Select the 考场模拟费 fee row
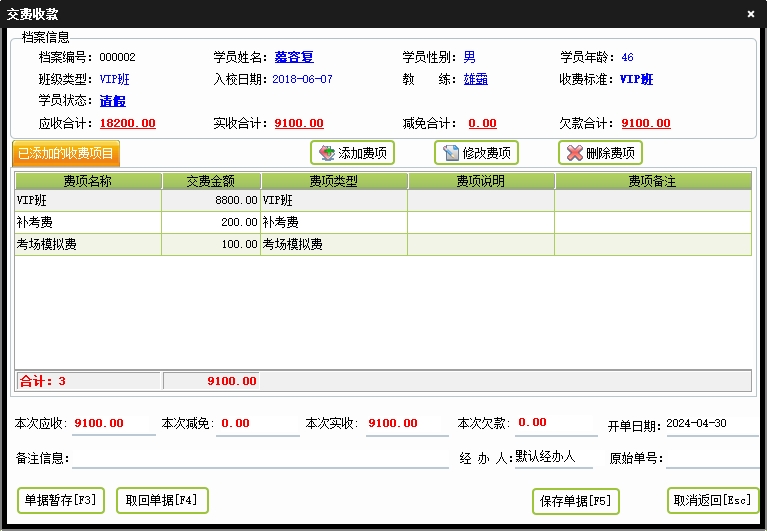The width and height of the screenshot is (767, 531). pos(88,244)
